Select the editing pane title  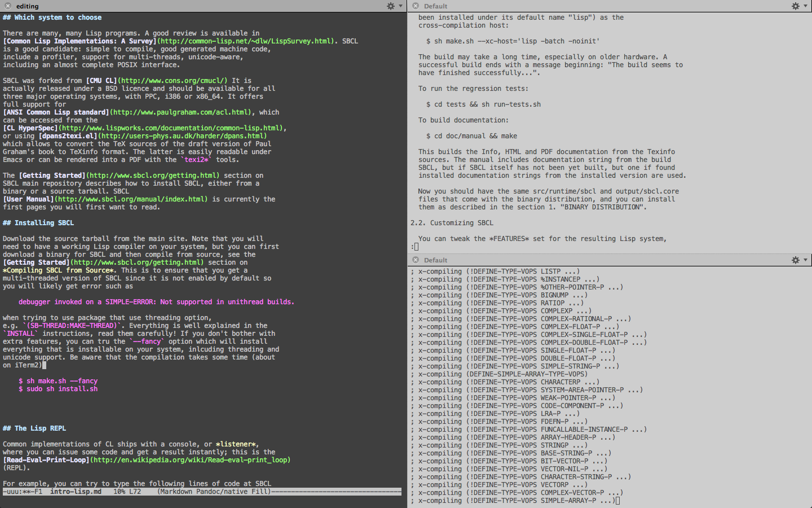point(27,6)
